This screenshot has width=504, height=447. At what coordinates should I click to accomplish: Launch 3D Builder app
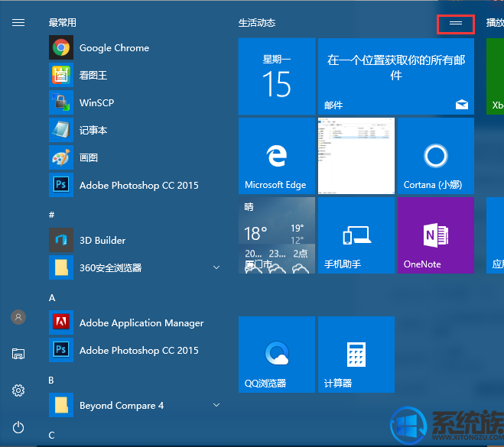135,240
